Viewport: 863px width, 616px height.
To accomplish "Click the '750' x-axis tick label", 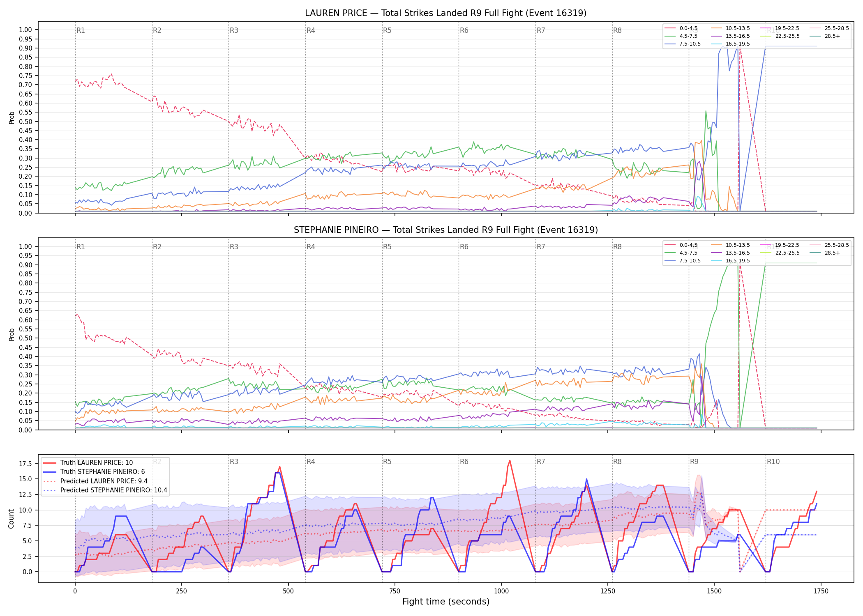I will tap(395, 591).
